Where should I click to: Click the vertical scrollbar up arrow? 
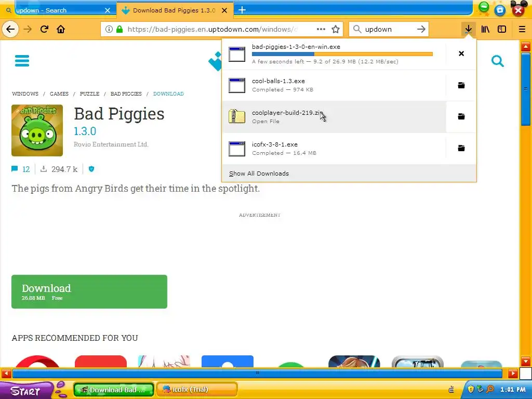[526, 46]
